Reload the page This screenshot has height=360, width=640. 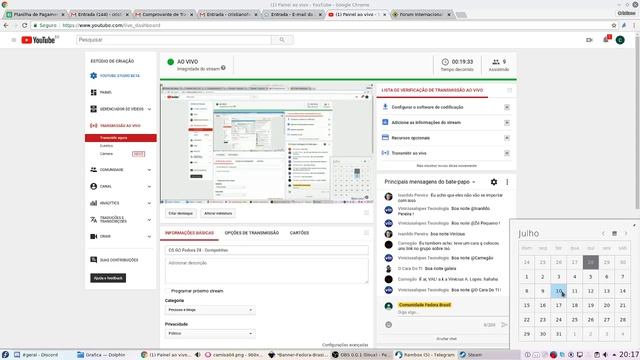point(24,25)
